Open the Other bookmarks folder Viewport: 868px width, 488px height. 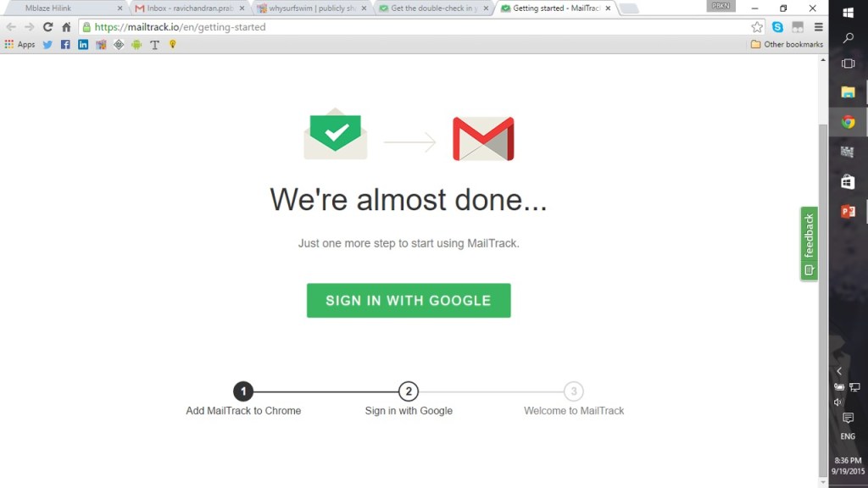point(787,44)
